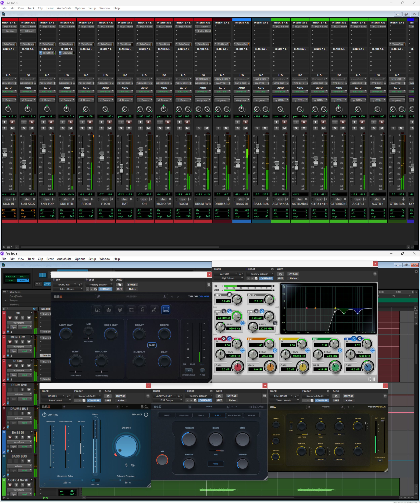Click the WIDE button in BSA Delays
The height and width of the screenshot is (504, 420).
click(216, 464)
